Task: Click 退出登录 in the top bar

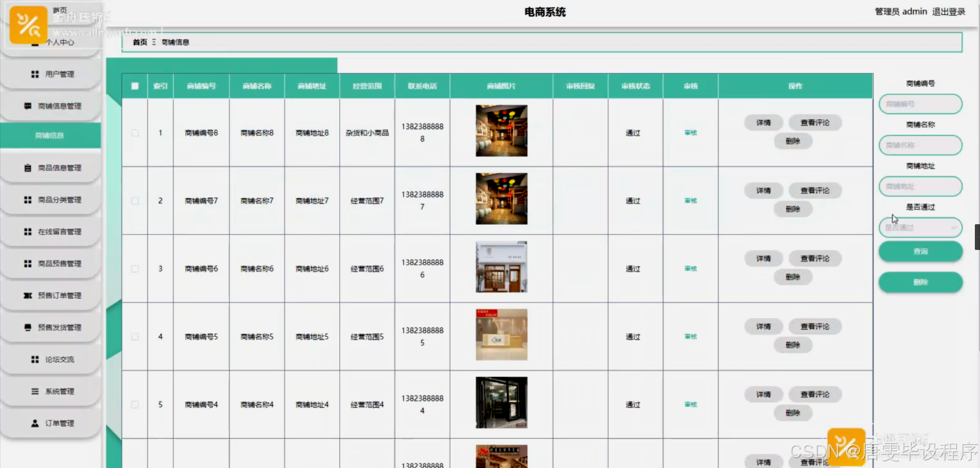Action: coord(949,11)
